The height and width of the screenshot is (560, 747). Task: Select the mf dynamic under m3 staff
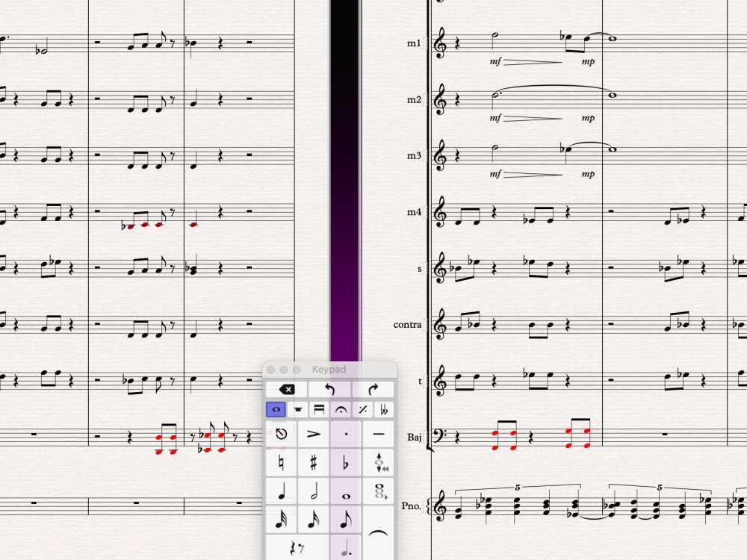495,174
